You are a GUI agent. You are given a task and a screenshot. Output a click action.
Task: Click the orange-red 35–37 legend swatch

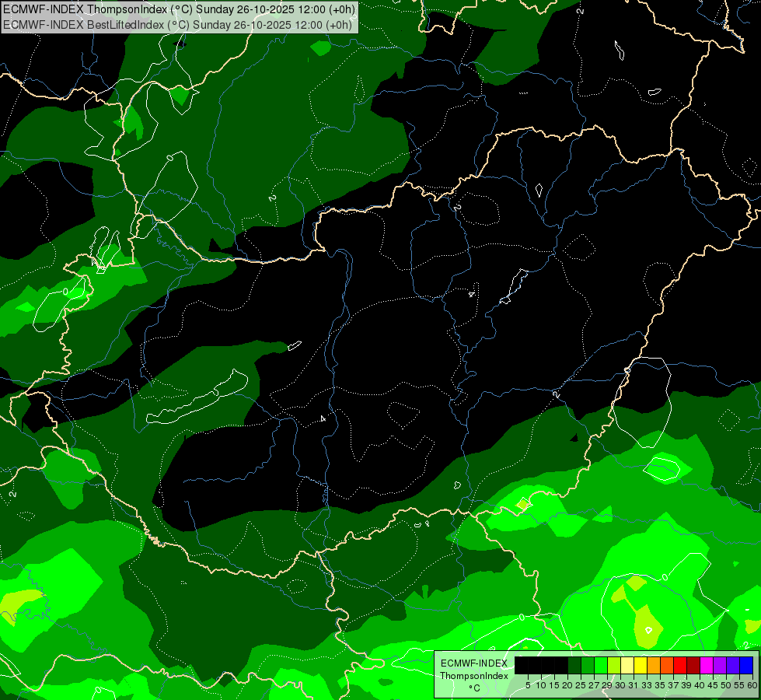pyautogui.click(x=667, y=665)
